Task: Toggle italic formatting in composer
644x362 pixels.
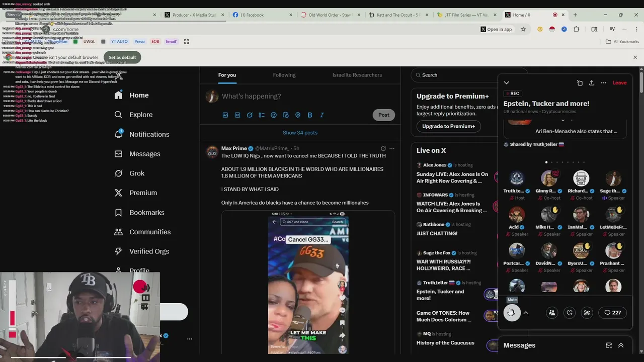Action: pos(322,115)
